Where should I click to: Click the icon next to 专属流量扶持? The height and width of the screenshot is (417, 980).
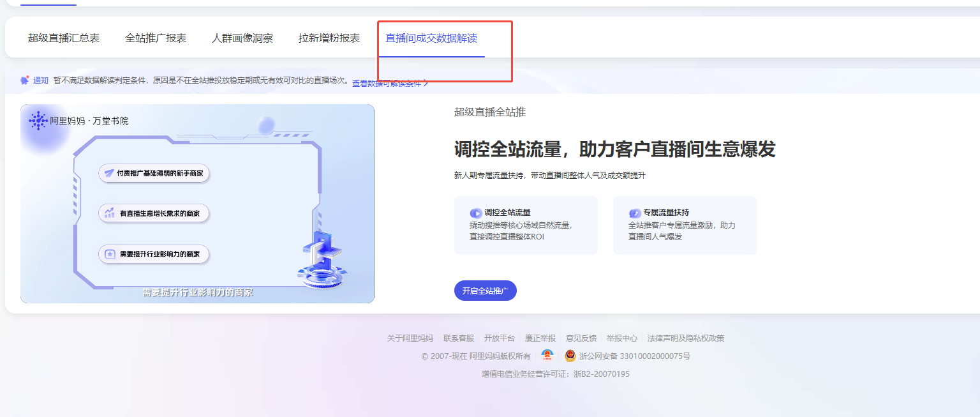(x=635, y=213)
